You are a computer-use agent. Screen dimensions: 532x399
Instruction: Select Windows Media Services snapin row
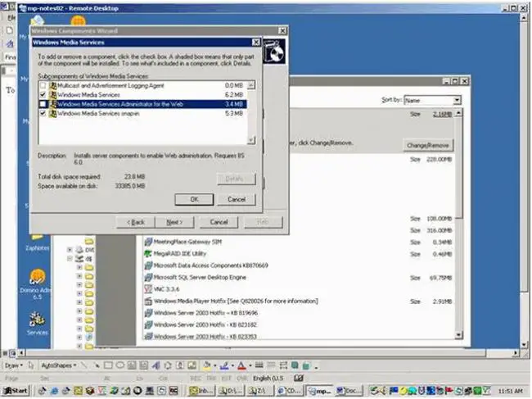(142, 113)
